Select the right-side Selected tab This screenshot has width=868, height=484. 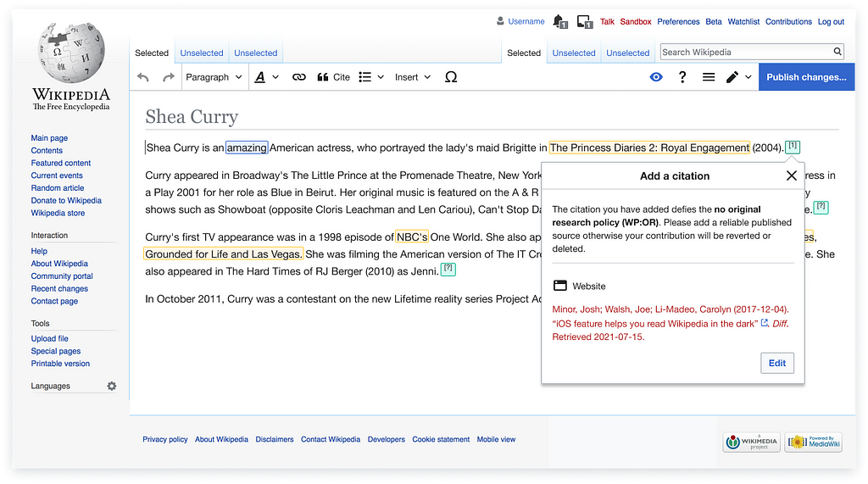pos(524,53)
